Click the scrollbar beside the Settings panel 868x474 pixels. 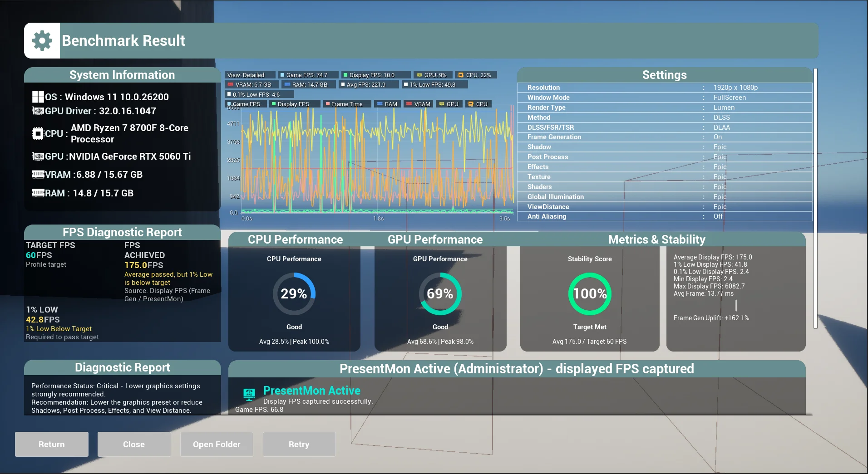pyautogui.click(x=815, y=198)
